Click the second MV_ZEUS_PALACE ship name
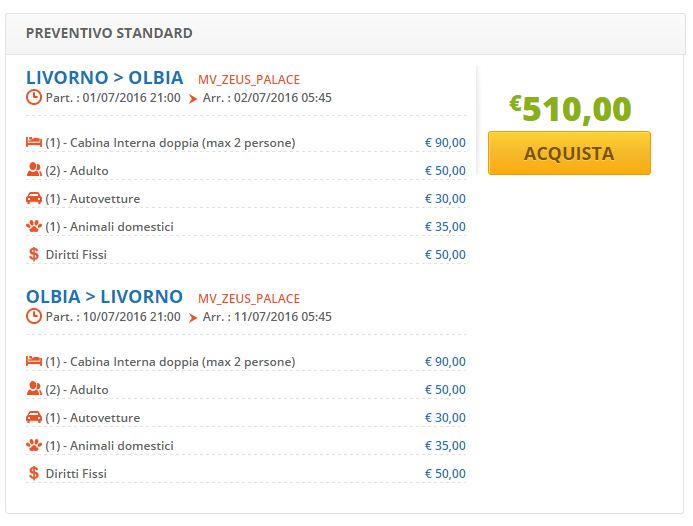 coord(249,299)
